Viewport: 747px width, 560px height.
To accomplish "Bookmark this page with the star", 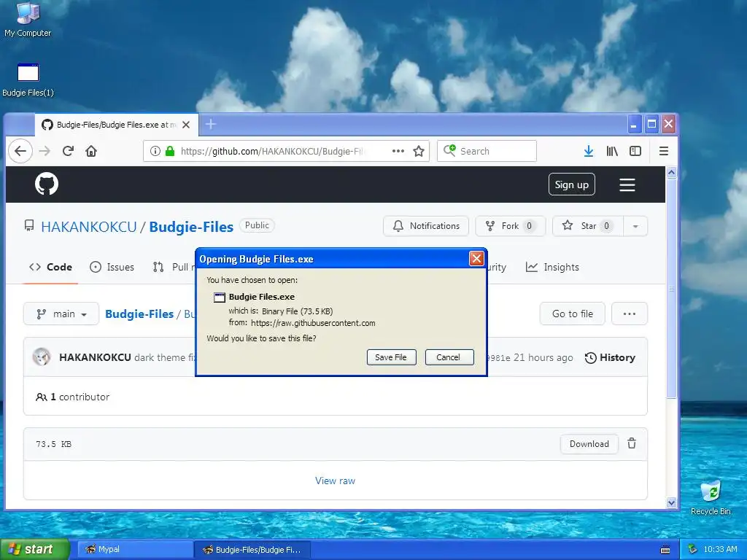I will tap(419, 152).
